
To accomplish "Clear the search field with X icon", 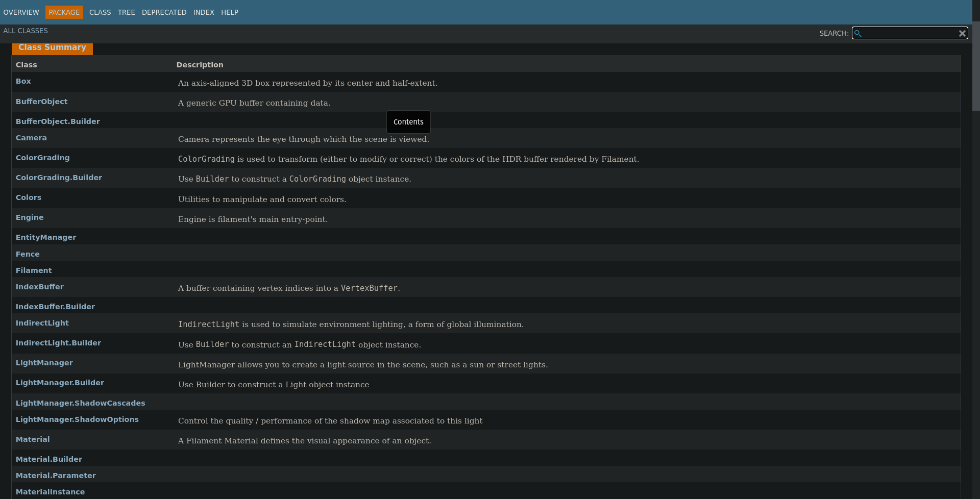I will pyautogui.click(x=962, y=33).
